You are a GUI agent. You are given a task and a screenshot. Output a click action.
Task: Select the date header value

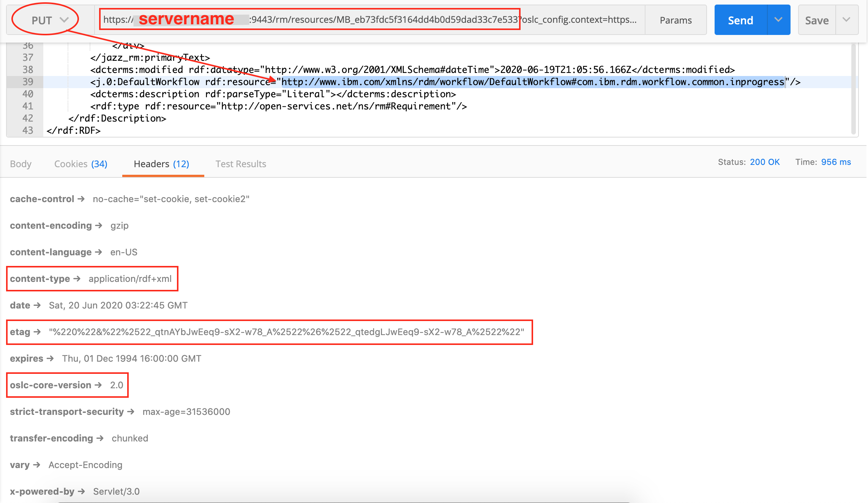118,305
